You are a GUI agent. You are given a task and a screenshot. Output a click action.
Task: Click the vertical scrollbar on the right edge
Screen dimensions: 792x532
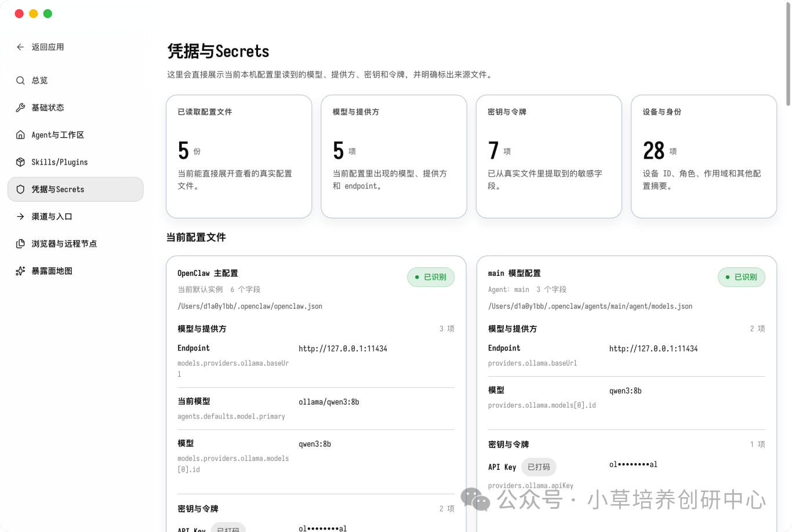pos(788,53)
